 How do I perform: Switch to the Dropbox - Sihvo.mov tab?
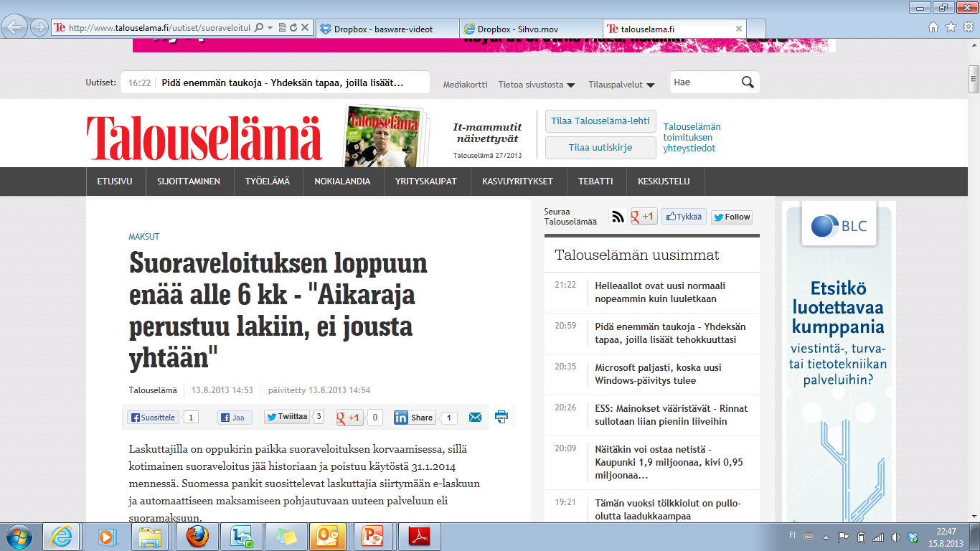tap(531, 29)
